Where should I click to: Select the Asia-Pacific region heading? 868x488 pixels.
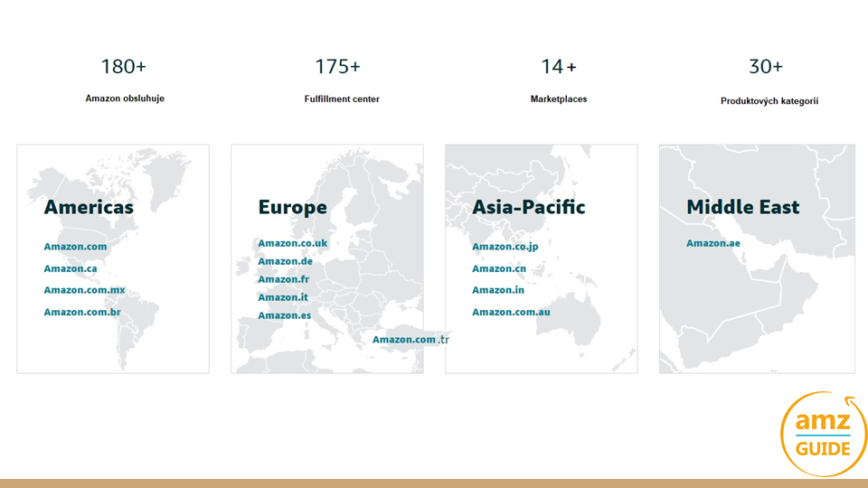(529, 207)
